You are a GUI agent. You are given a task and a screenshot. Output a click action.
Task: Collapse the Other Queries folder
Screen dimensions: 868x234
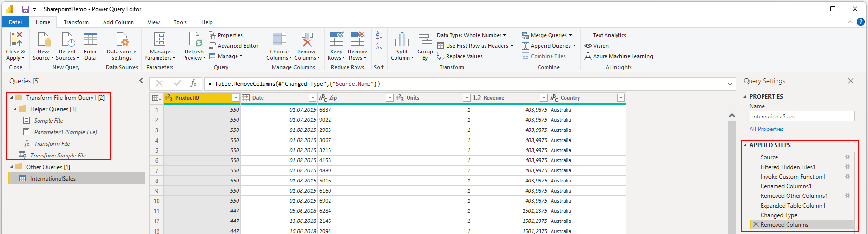(x=12, y=167)
